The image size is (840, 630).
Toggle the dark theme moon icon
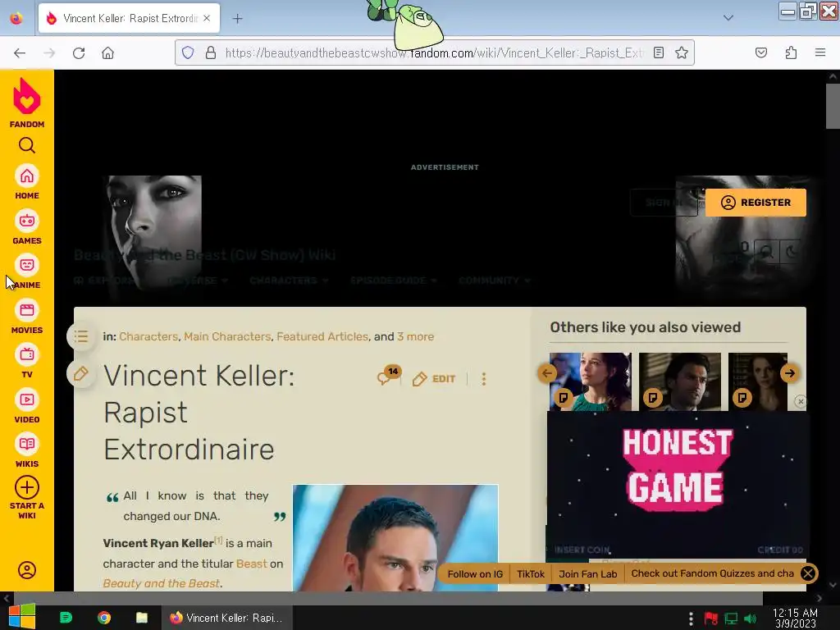(x=792, y=252)
